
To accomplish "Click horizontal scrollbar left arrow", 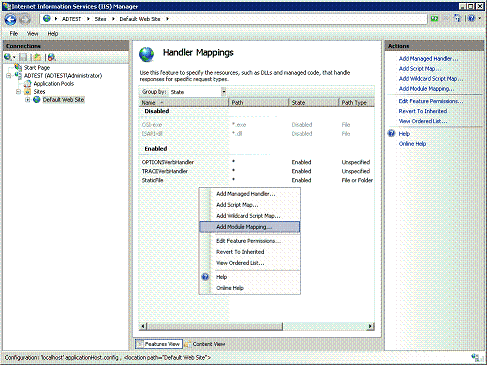I will coord(143,326).
